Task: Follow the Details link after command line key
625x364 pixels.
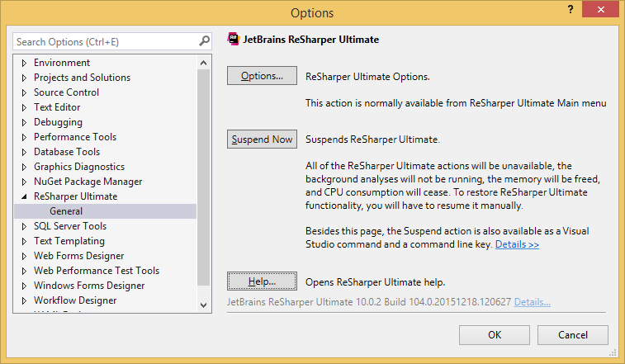Action: [x=517, y=245]
